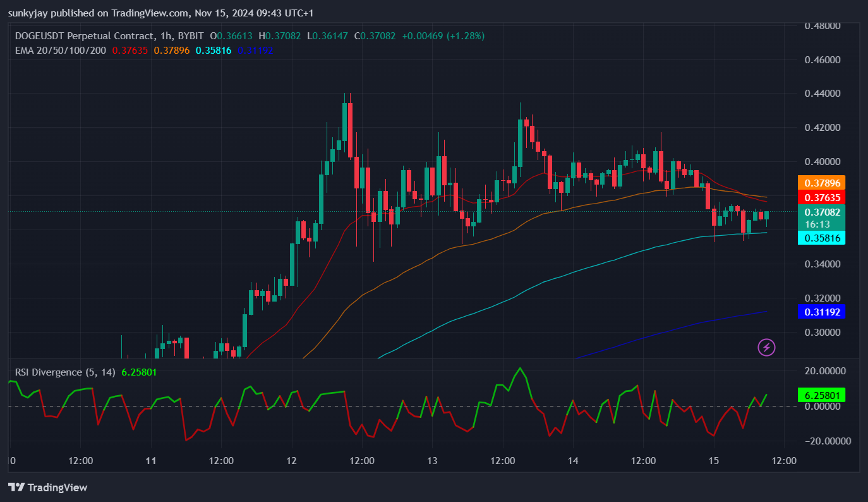Viewport: 868px width, 502px height.
Task: Click the EMA 20/50/100/200 indicator label
Action: pyautogui.click(x=61, y=50)
